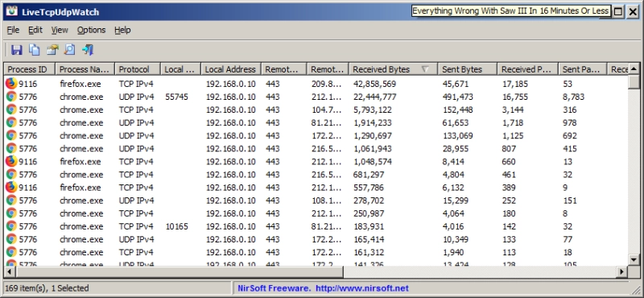
Task: Sort by the Received Bytes column header
Action: 393,69
